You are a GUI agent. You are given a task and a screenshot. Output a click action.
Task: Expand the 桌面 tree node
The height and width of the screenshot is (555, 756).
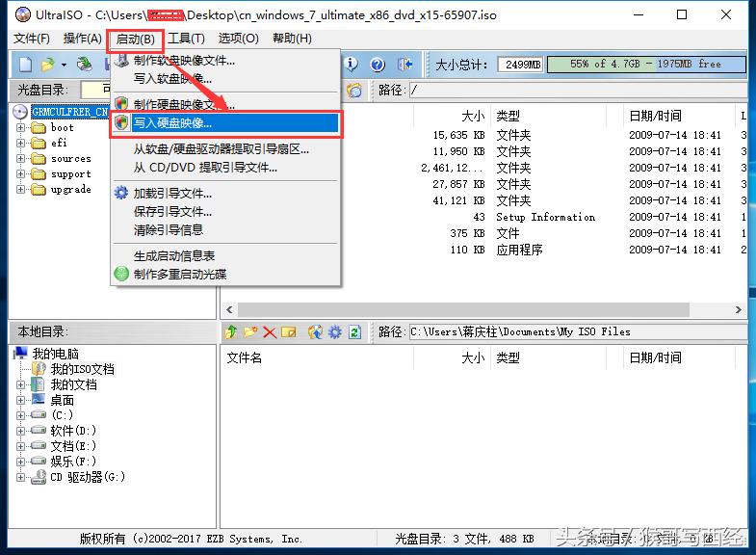[x=20, y=400]
